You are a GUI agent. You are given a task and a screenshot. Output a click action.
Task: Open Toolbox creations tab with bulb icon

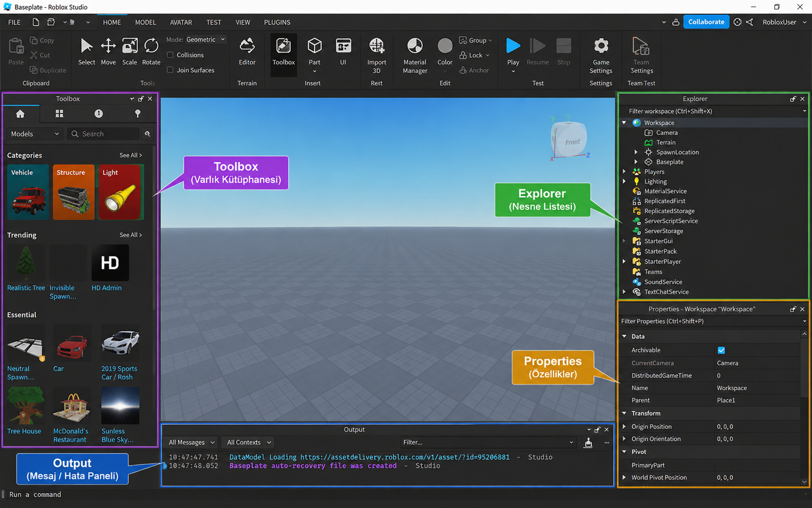[138, 114]
